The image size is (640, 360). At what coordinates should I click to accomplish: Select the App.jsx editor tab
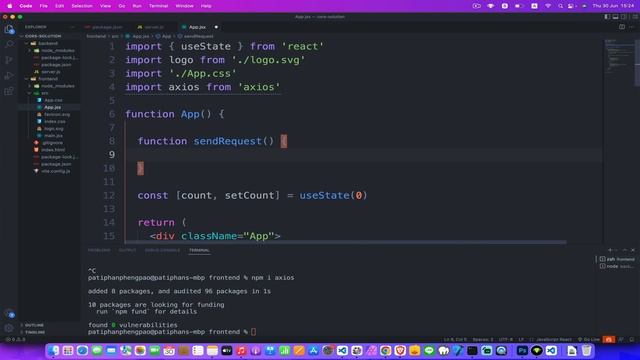point(197,27)
